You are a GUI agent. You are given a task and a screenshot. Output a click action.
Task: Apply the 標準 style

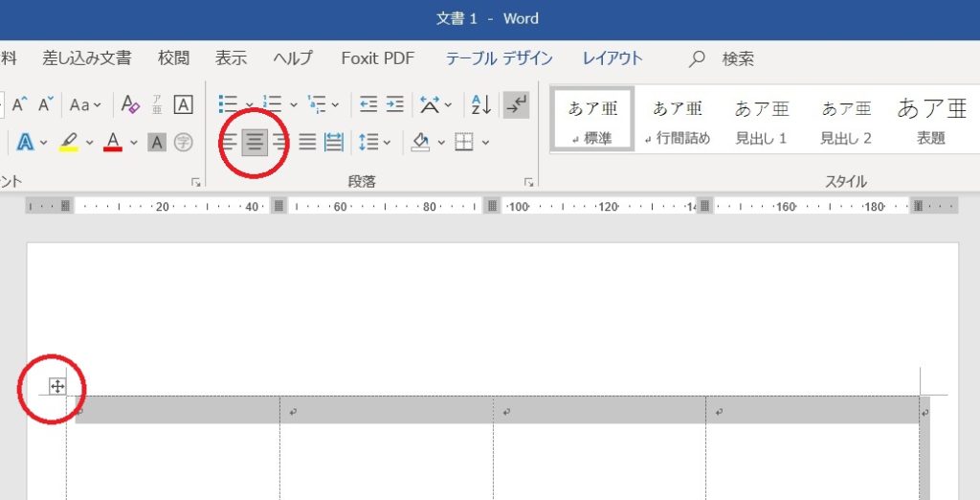coord(591,119)
